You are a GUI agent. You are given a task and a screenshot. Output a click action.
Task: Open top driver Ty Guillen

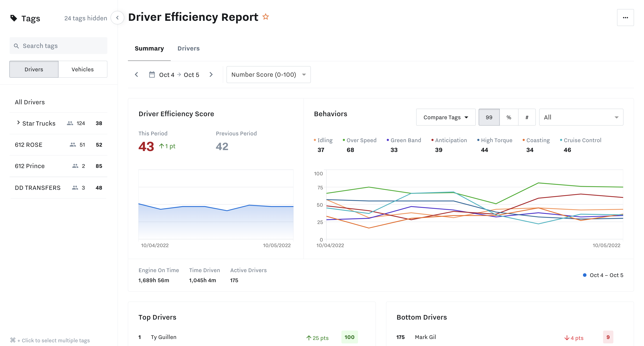(x=163, y=337)
